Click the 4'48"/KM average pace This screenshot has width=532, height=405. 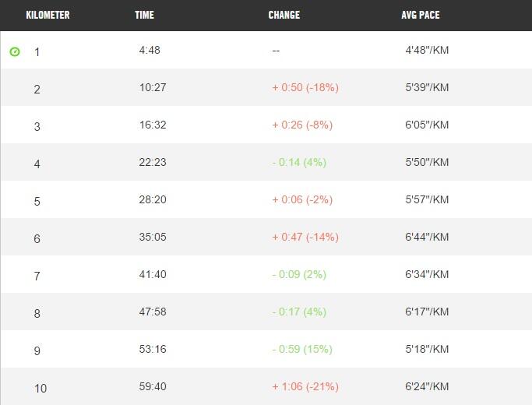click(427, 50)
